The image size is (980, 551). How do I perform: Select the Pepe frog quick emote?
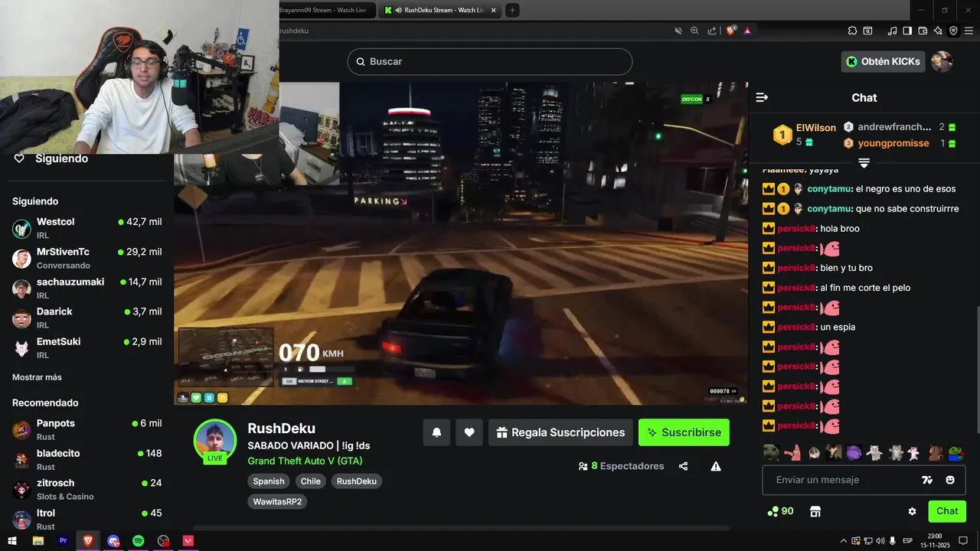(955, 452)
